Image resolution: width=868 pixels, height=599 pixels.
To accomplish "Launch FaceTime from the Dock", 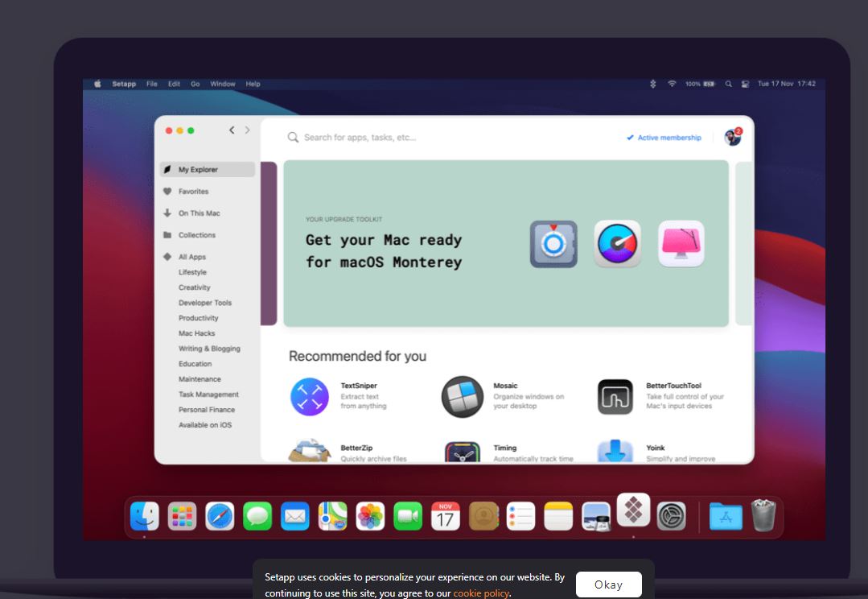I will pyautogui.click(x=408, y=516).
